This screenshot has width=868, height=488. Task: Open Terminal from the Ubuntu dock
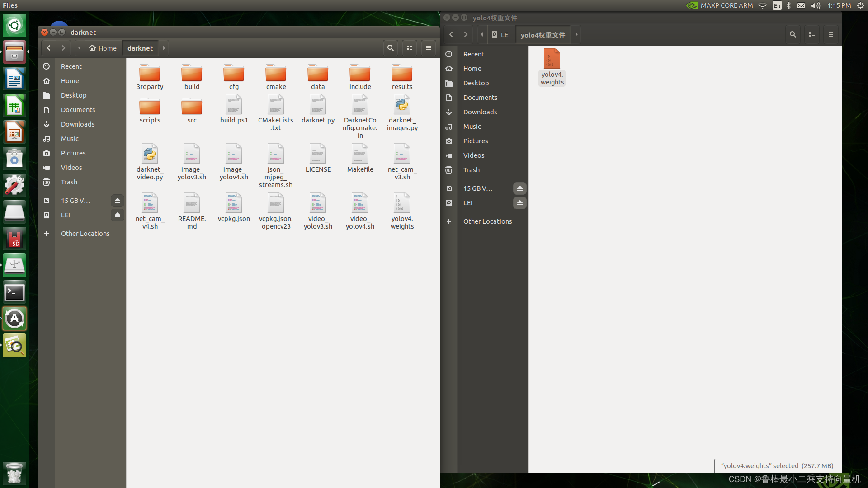pos(14,292)
